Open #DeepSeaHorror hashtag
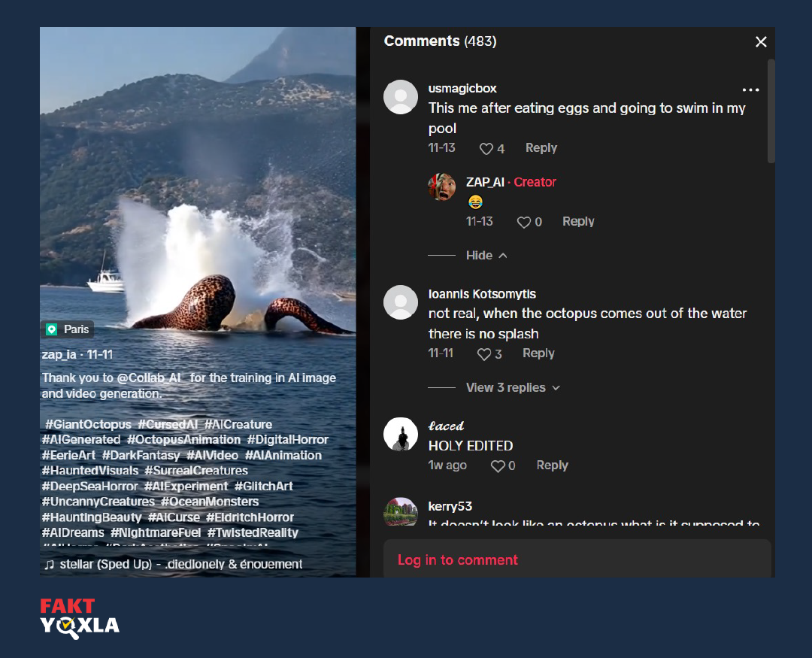This screenshot has height=658, width=812. pyautogui.click(x=90, y=486)
